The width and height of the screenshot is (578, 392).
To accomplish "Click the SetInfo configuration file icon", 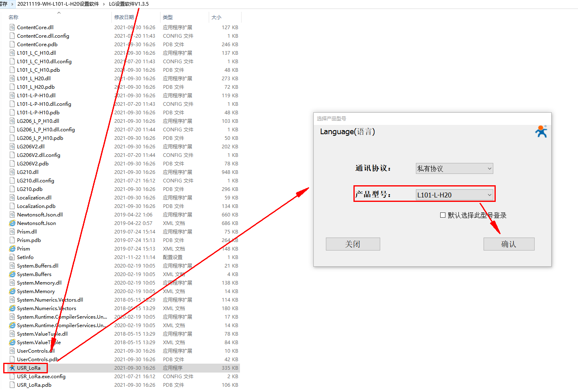I will click(12, 257).
